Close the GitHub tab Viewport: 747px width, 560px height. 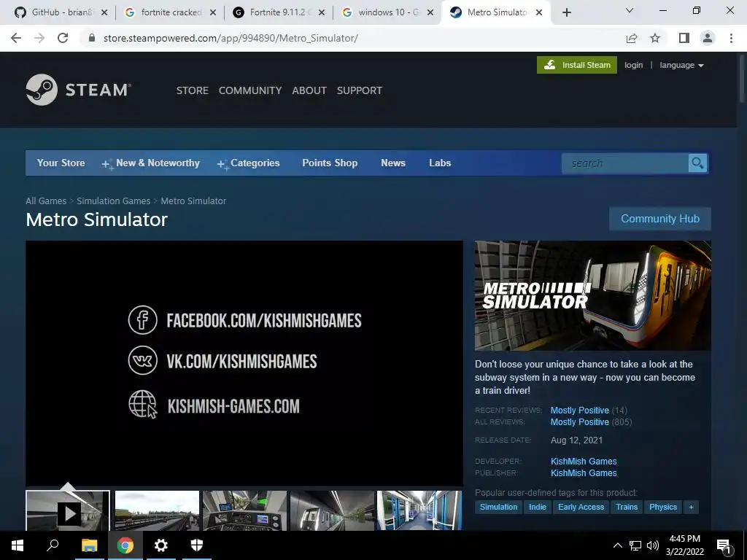(x=104, y=12)
